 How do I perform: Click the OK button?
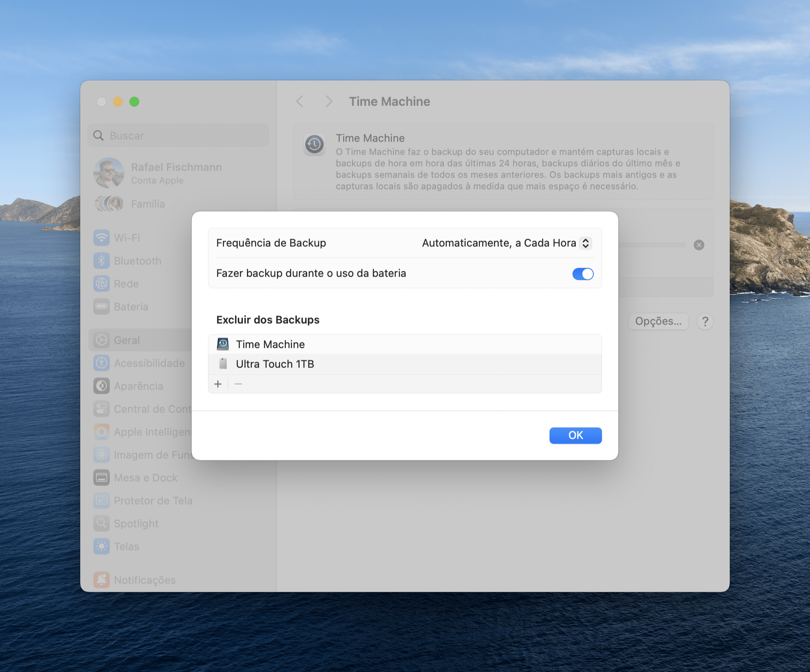coord(575,435)
